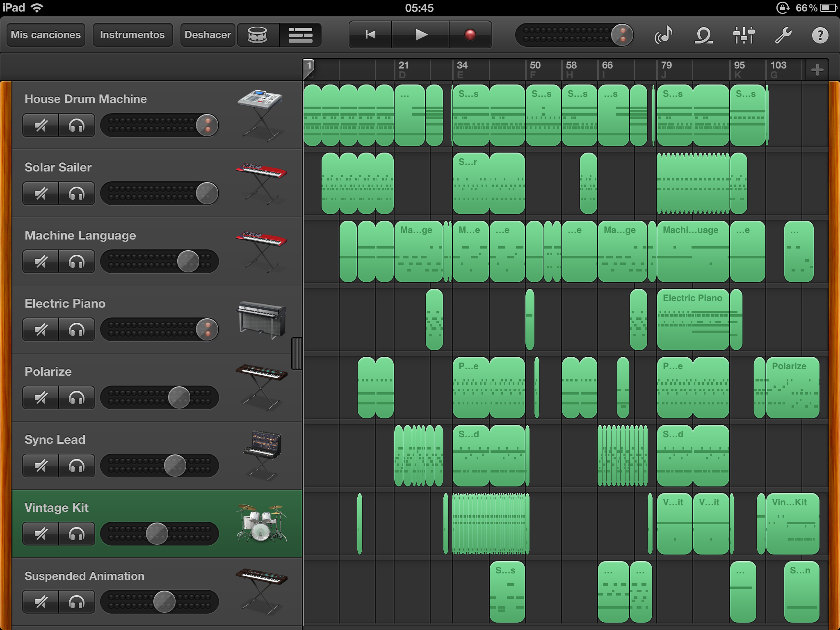The height and width of the screenshot is (630, 840).
Task: Select the Machi...uage region at bar 79
Action: coord(693,251)
